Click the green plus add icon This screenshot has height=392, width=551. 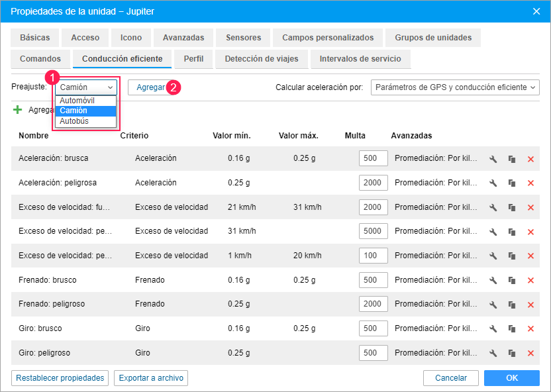coord(18,110)
